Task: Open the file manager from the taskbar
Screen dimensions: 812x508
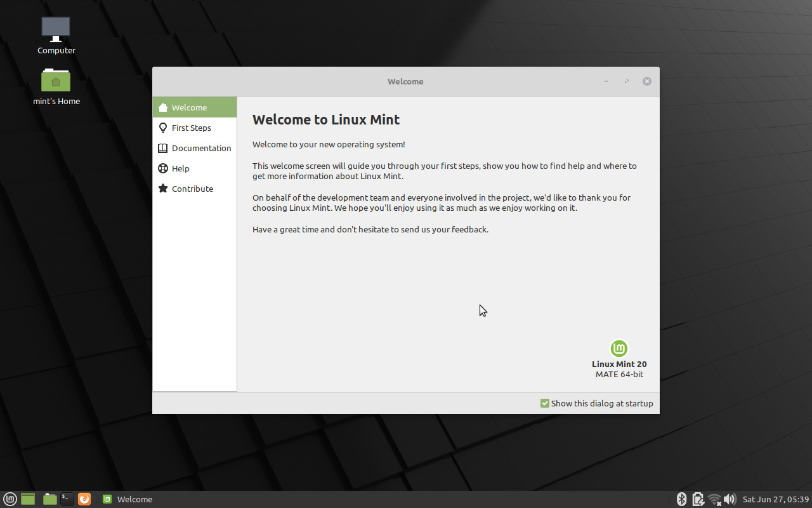Action: point(49,499)
